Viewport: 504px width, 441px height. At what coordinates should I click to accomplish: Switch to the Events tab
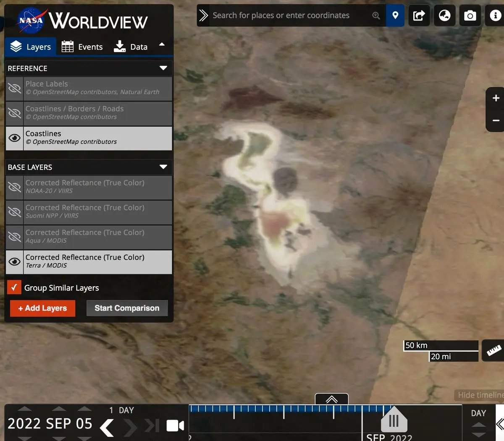coord(82,47)
